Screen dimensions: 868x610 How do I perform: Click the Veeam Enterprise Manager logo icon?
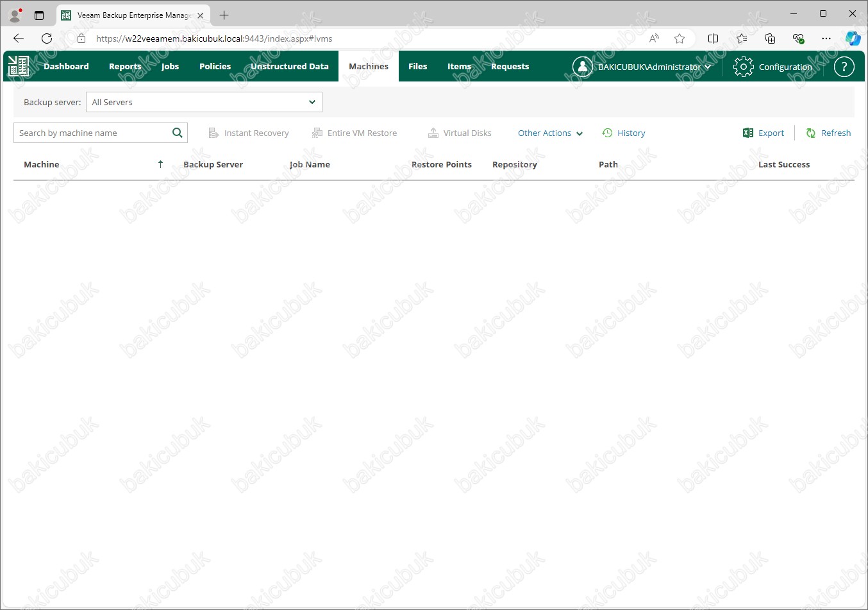point(19,66)
